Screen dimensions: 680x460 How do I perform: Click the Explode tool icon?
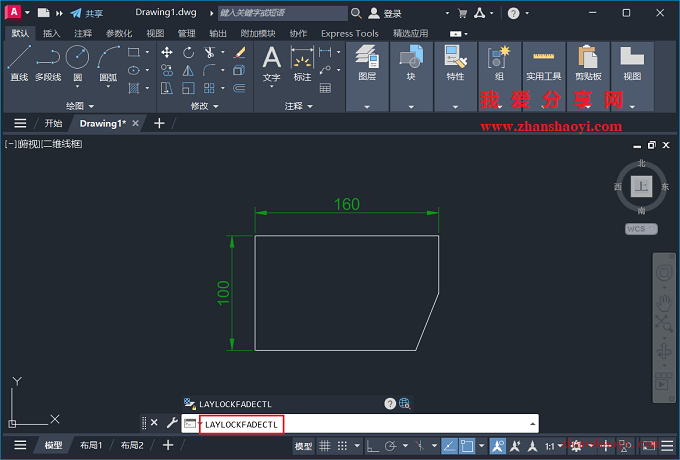(239, 70)
